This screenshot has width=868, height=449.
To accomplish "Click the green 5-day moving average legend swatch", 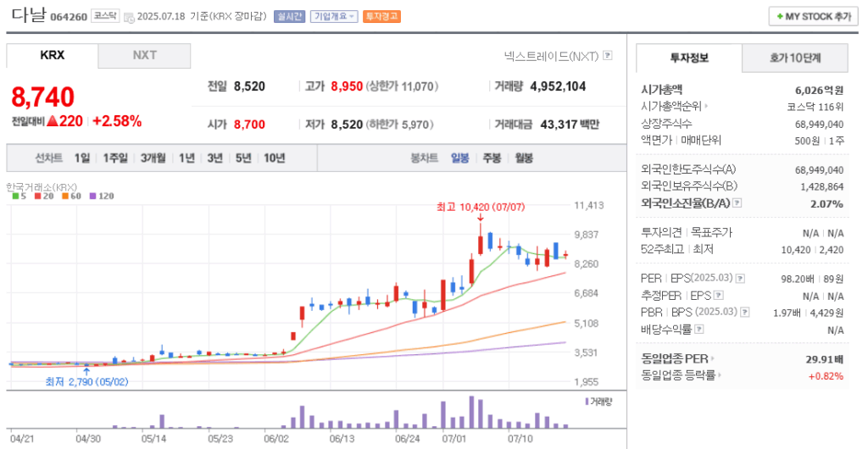I will [x=15, y=196].
